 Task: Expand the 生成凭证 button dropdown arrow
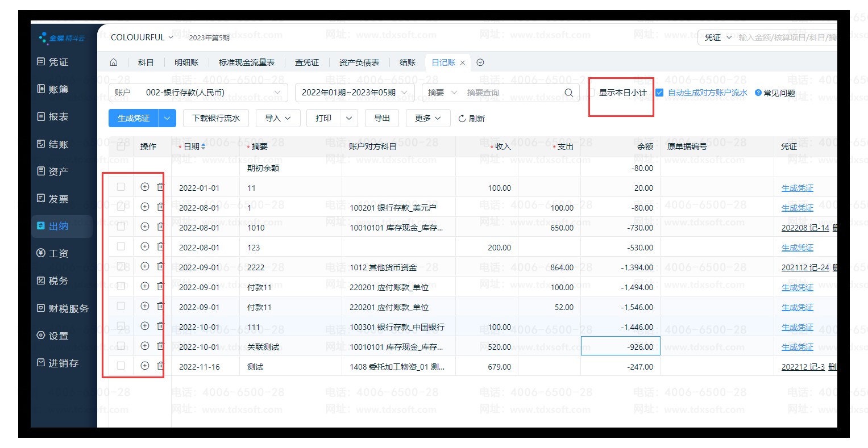click(x=167, y=118)
